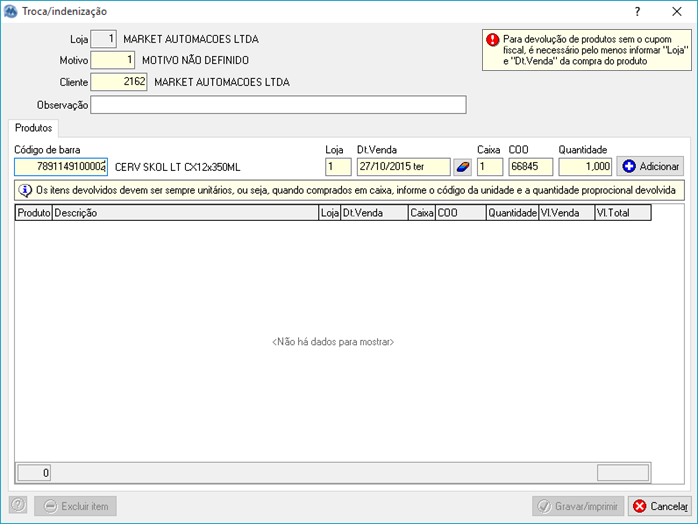Cancel the exchange with Cancelar
This screenshot has height=524, width=698.
coord(660,506)
